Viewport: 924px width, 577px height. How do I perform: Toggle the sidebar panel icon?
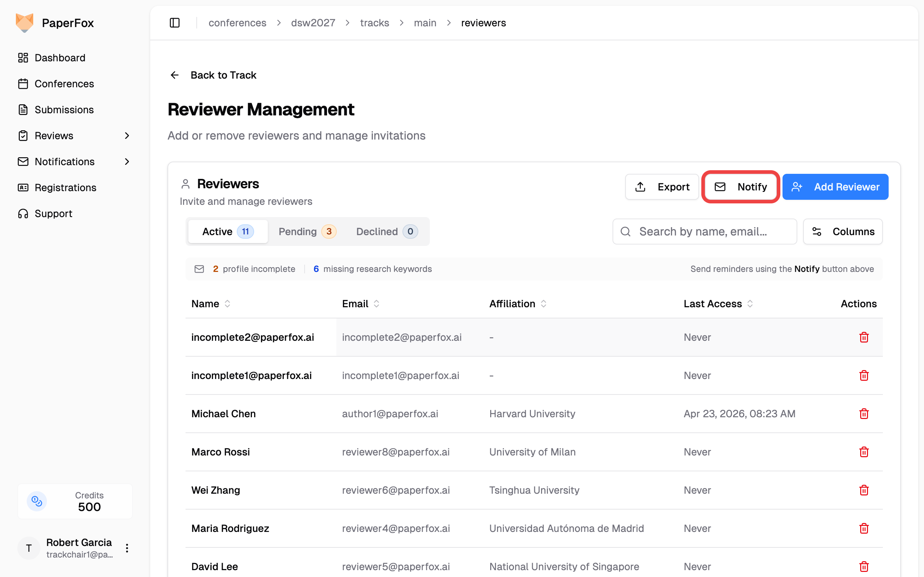pyautogui.click(x=174, y=23)
